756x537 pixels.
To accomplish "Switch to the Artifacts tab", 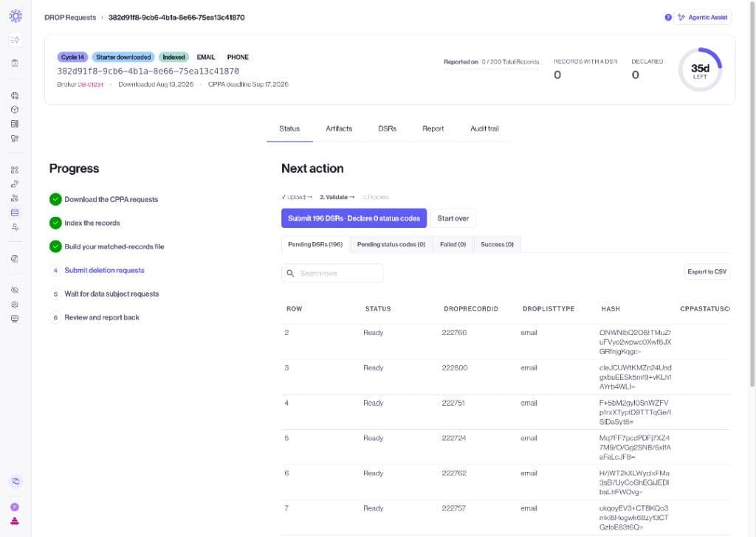I will click(x=339, y=128).
